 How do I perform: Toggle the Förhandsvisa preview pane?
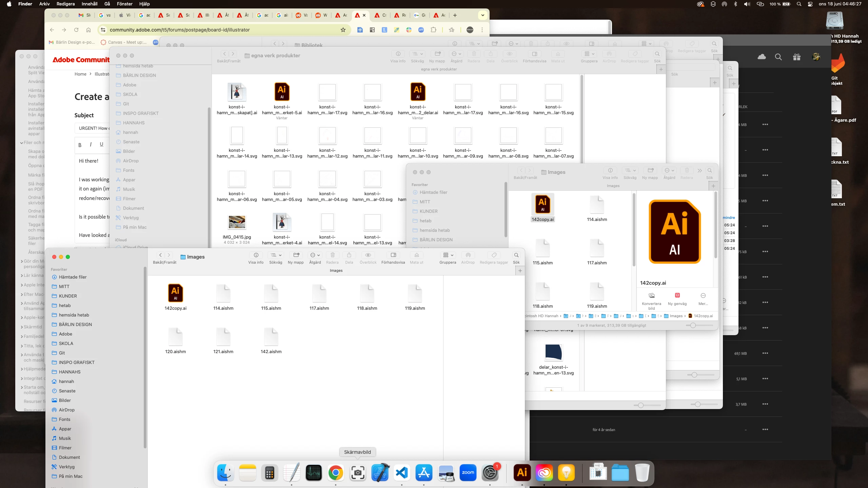click(x=393, y=255)
